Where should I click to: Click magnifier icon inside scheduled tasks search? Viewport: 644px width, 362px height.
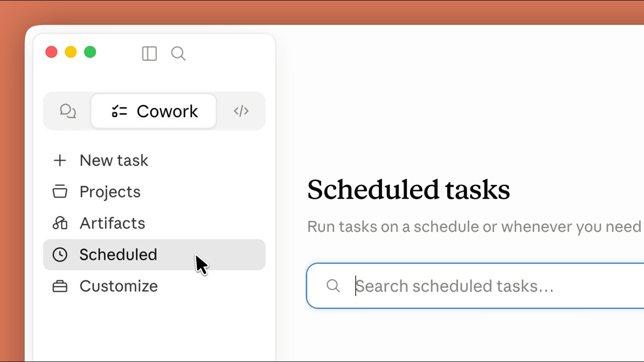(x=333, y=286)
